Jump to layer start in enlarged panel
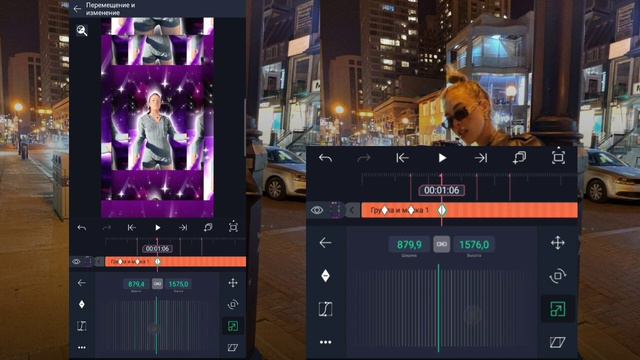Screen dimensions: 640x360 402,158
